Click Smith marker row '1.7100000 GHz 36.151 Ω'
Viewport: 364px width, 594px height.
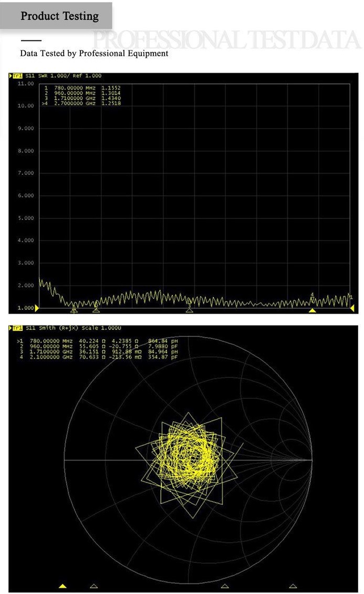click(98, 351)
